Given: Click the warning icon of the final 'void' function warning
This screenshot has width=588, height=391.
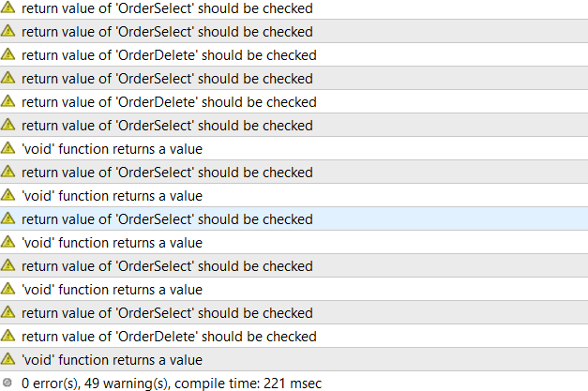Looking at the screenshot, I should [x=8, y=359].
